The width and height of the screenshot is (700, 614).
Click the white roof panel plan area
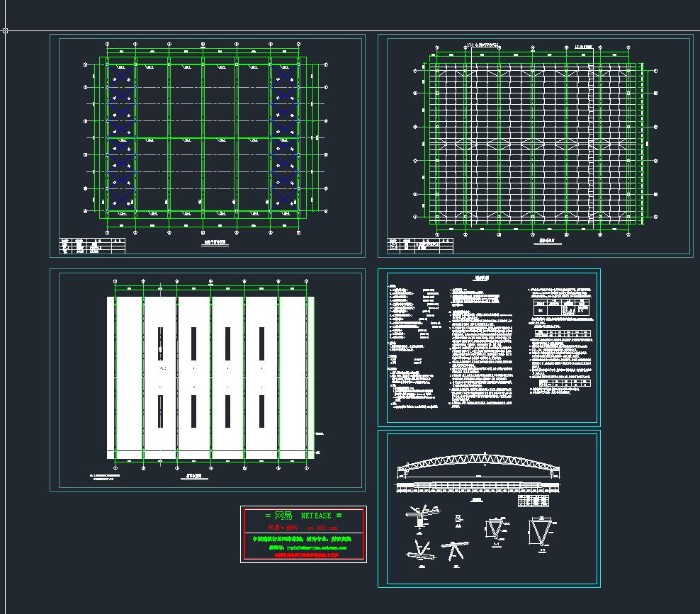click(210, 377)
